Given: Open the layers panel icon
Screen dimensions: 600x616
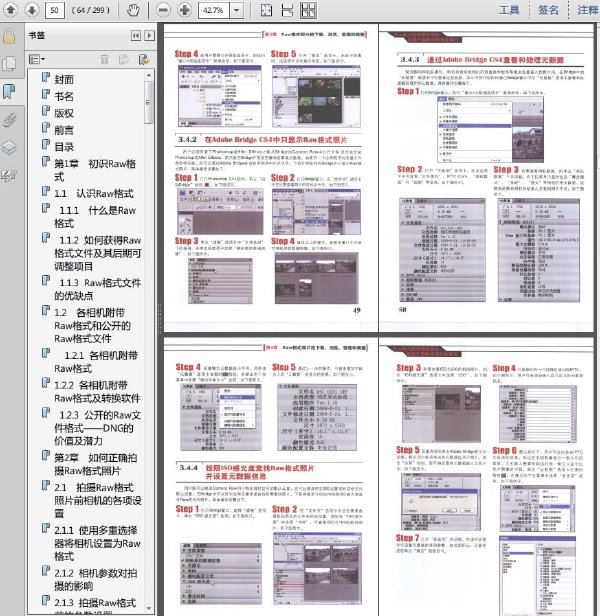Looking at the screenshot, I should [x=9, y=148].
